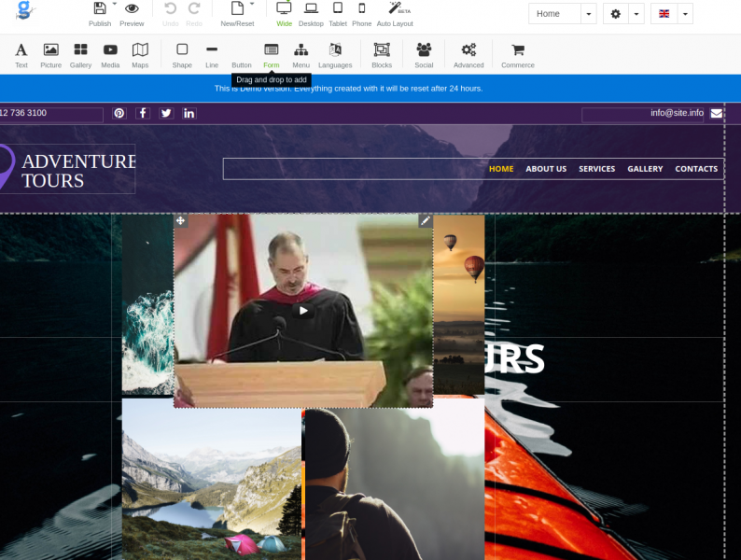Open the CONTACTS menu item
This screenshot has height=560, width=741.
696,169
